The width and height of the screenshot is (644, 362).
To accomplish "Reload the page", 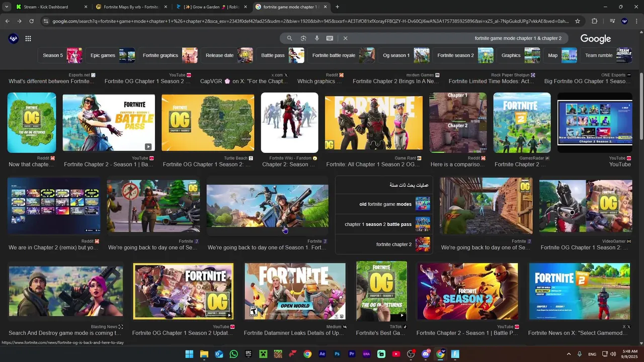I will (x=31, y=21).
